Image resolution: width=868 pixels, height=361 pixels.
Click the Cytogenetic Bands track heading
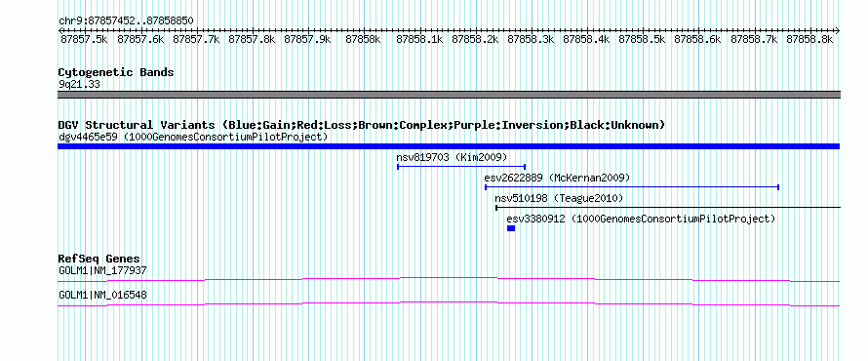pos(116,72)
